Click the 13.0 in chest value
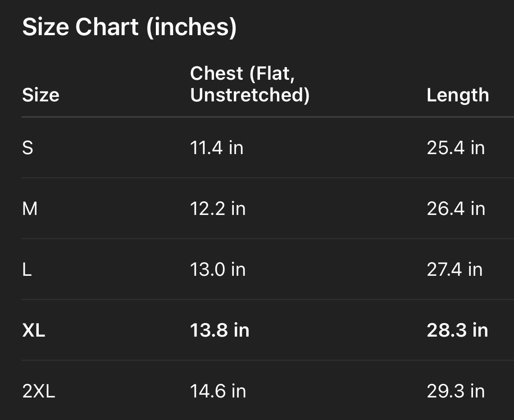514x420 pixels. pos(218,269)
